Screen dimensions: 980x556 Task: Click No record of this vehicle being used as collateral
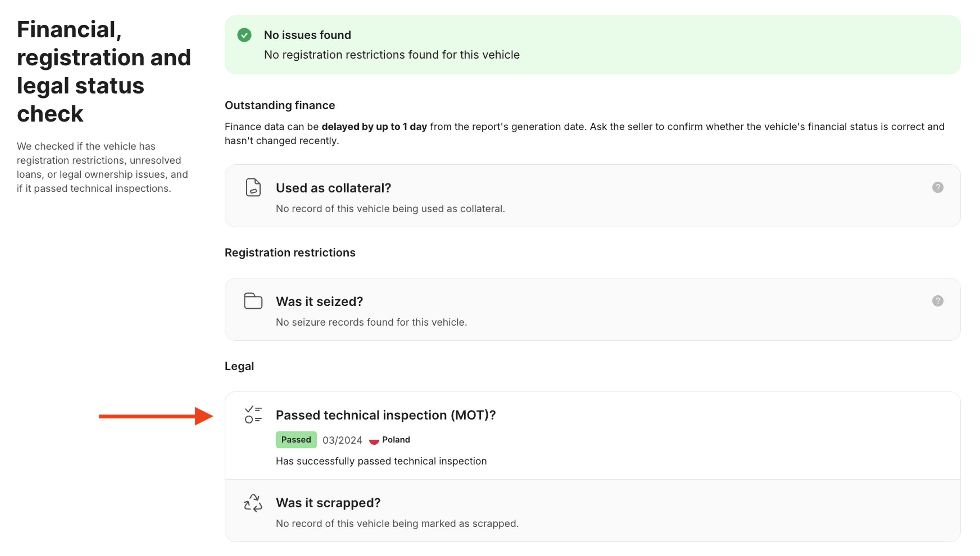point(390,209)
